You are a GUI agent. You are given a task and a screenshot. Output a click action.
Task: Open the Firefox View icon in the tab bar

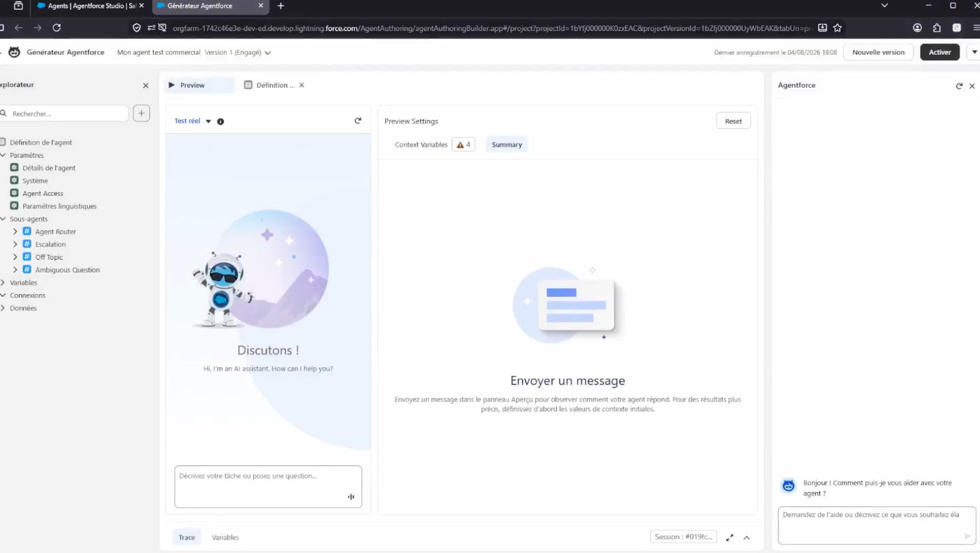[18, 6]
